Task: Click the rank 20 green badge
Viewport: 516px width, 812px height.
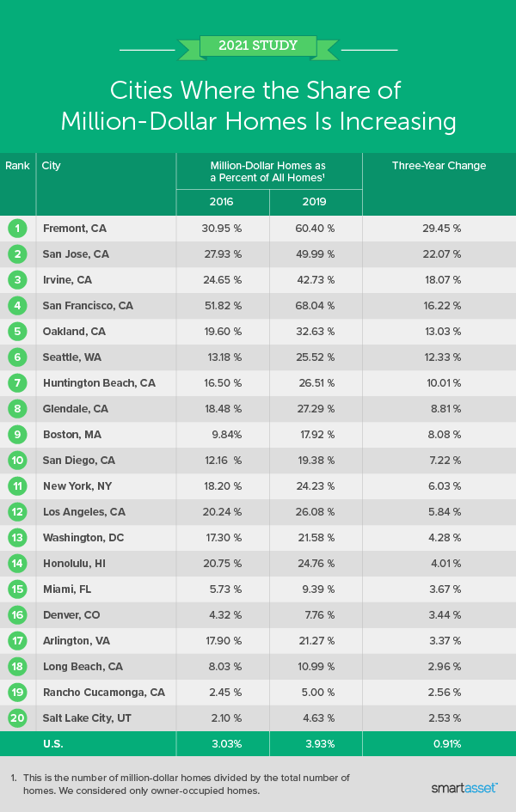Action: (17, 718)
